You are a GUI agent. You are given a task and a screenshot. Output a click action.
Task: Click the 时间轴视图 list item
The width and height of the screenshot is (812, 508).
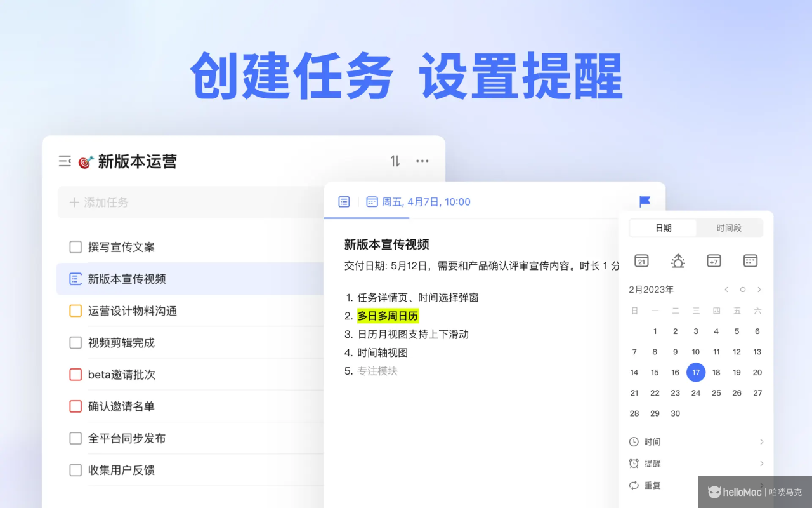click(x=383, y=352)
